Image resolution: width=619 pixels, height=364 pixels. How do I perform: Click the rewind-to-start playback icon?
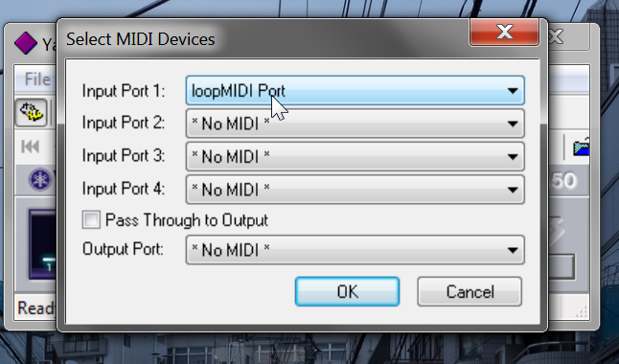[x=31, y=147]
